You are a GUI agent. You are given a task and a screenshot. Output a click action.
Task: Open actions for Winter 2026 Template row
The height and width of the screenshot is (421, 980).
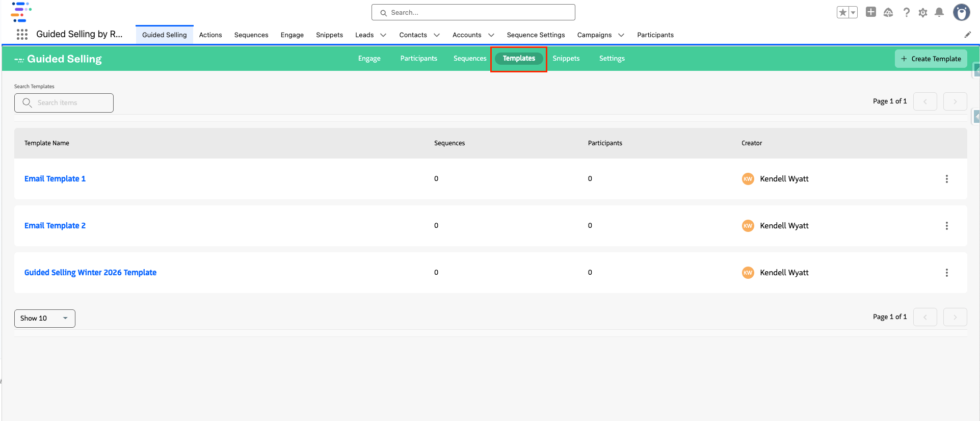click(946, 273)
